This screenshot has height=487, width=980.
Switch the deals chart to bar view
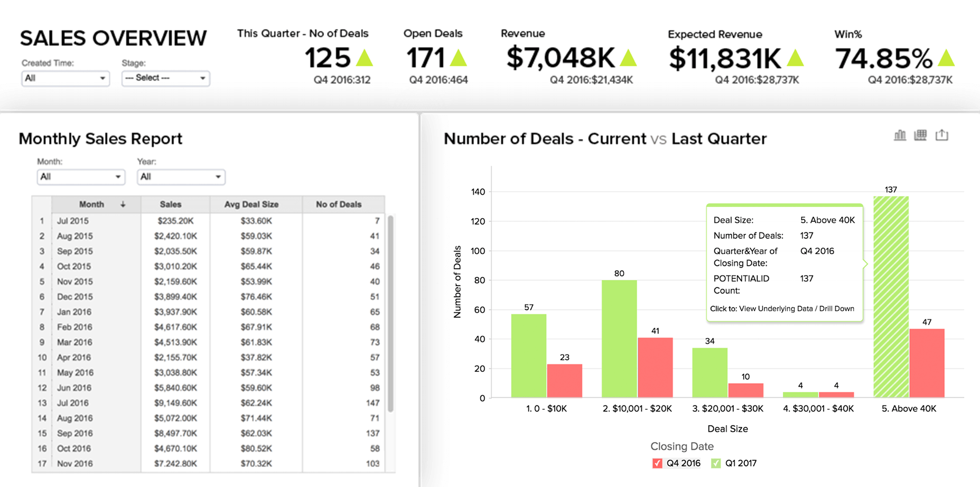(900, 135)
